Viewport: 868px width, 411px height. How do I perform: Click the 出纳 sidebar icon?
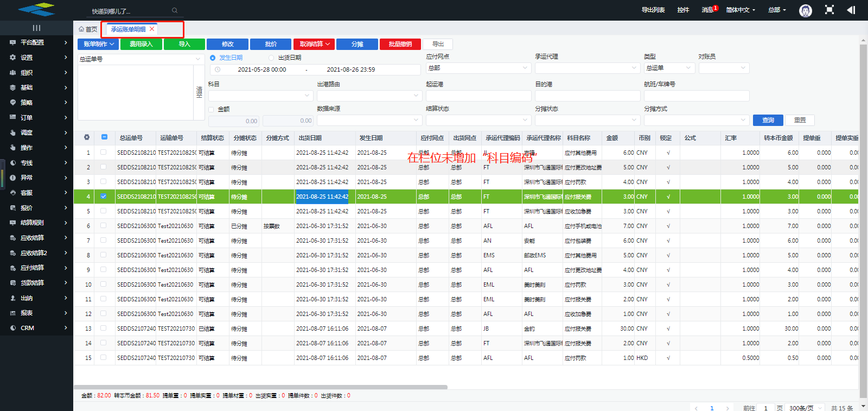(13, 298)
